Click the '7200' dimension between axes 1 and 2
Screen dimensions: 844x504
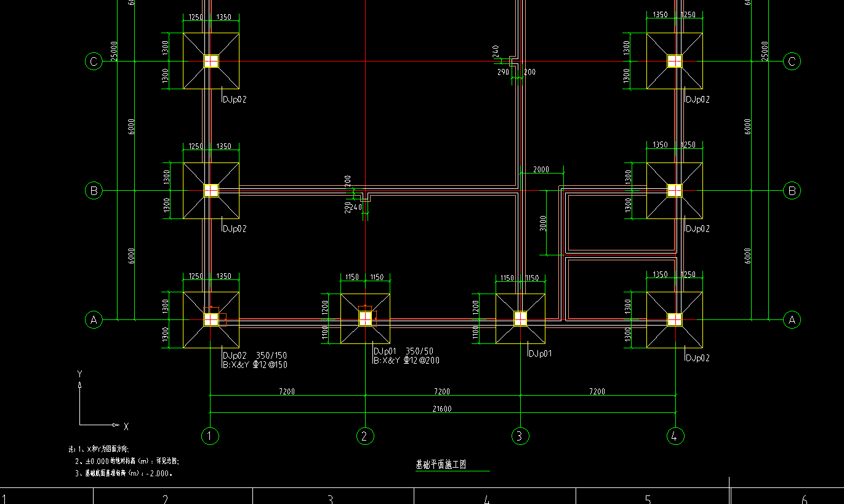click(x=287, y=391)
